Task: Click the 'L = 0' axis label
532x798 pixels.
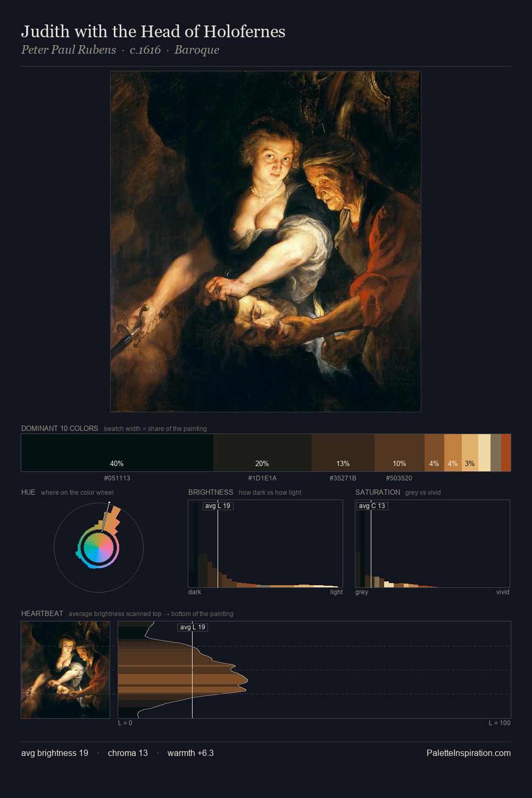Action: pos(125,723)
